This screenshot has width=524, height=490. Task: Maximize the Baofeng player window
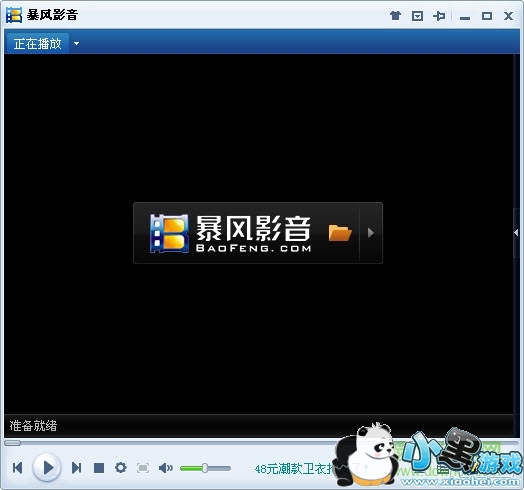(x=487, y=16)
